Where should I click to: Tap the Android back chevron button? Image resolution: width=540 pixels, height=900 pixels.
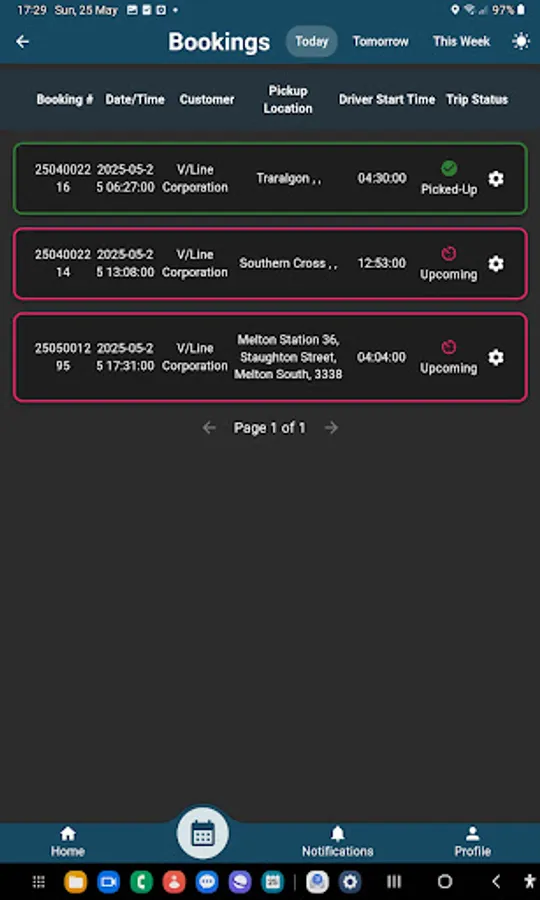[496, 882]
